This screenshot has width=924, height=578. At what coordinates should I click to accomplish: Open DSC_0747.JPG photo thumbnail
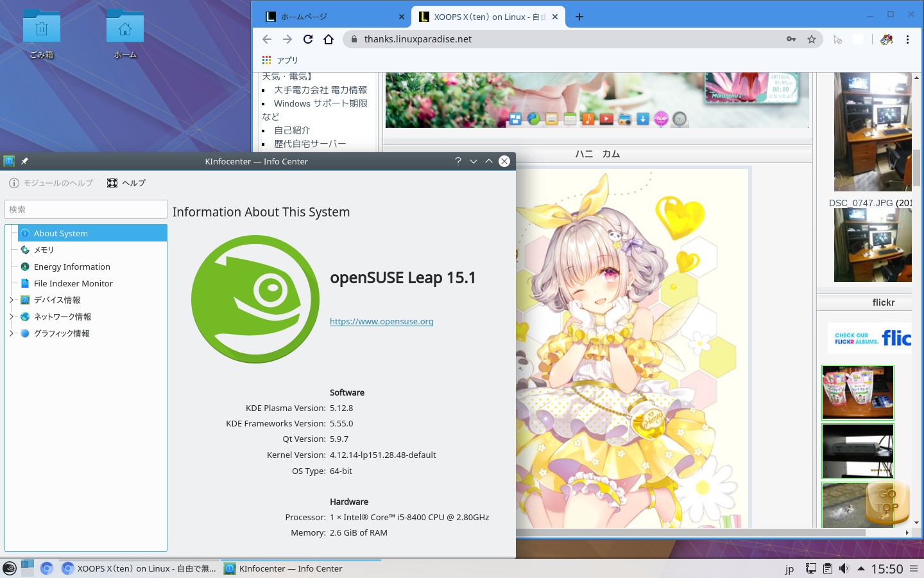[x=873, y=245]
